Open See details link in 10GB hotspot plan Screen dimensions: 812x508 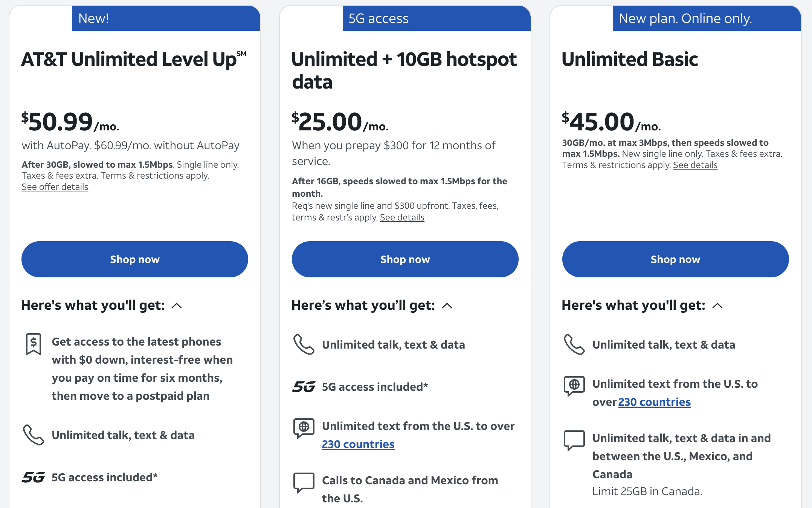click(x=402, y=217)
